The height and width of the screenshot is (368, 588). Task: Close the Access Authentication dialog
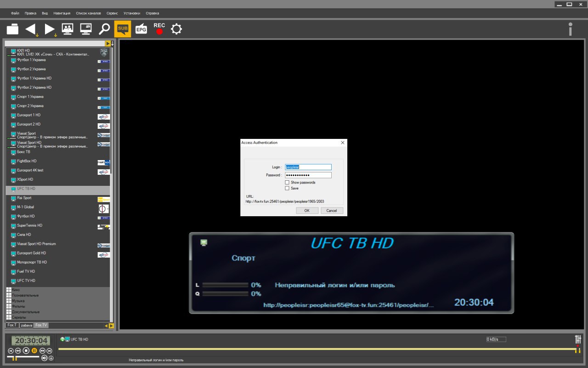point(342,143)
